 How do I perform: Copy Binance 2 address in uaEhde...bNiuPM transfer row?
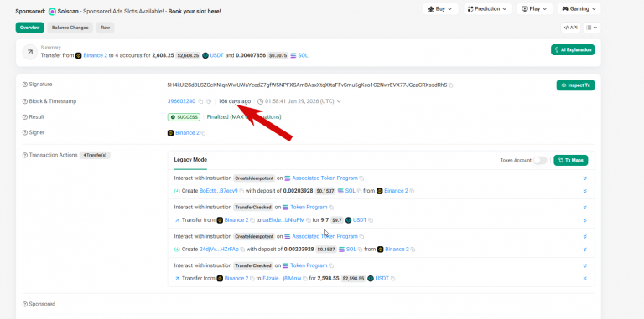click(252, 220)
